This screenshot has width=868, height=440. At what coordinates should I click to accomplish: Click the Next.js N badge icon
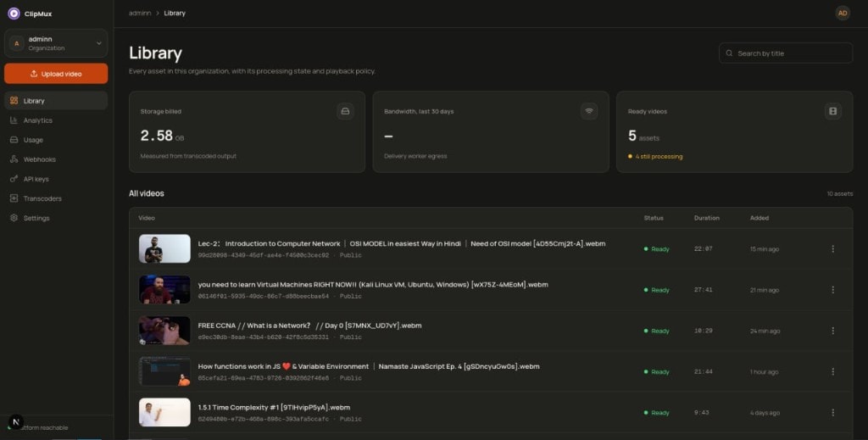coord(16,421)
